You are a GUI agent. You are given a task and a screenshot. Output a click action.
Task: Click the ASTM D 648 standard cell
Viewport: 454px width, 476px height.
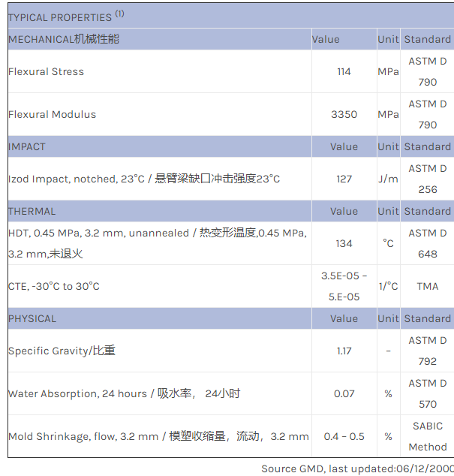click(427, 243)
